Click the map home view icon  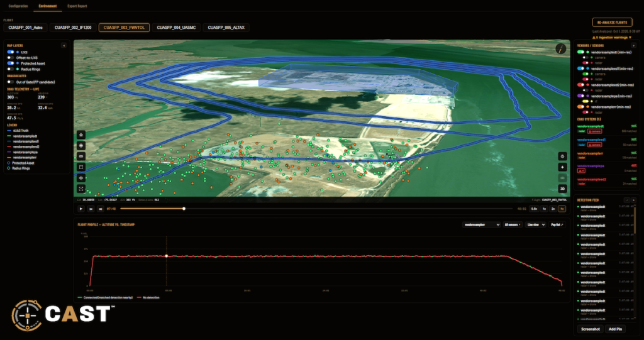(x=81, y=134)
